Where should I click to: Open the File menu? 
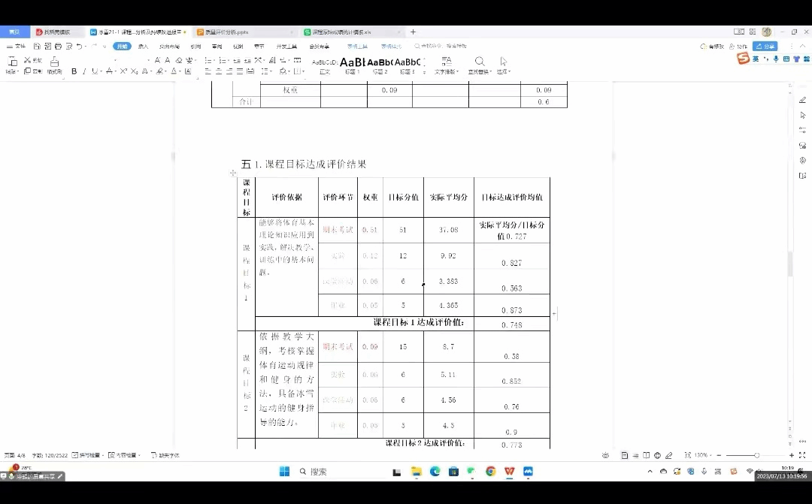16,47
